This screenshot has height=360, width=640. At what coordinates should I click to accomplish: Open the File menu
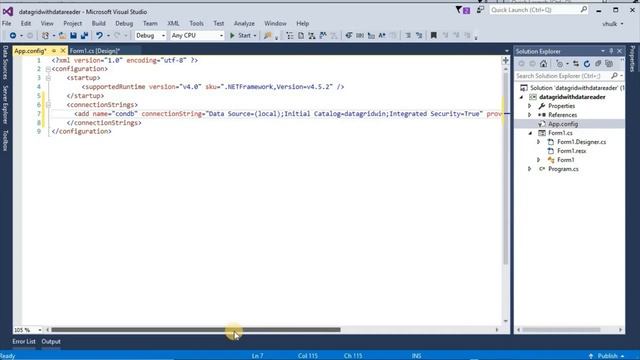(x=7, y=24)
